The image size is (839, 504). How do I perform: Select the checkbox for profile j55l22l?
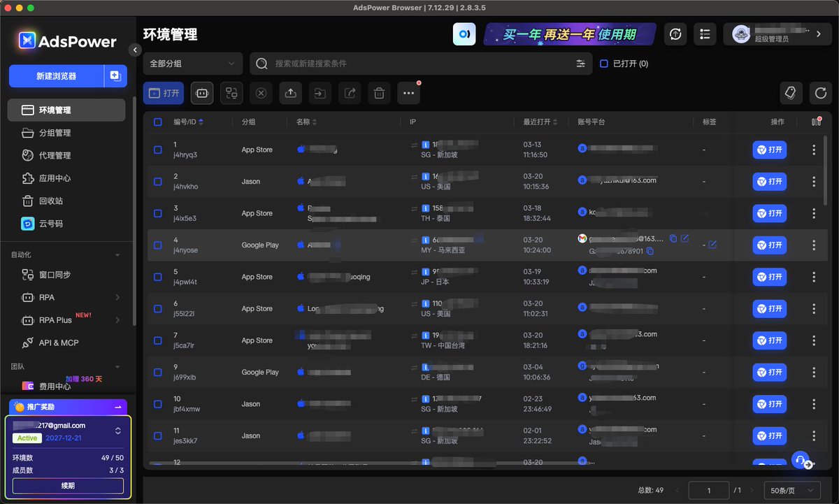[158, 308]
